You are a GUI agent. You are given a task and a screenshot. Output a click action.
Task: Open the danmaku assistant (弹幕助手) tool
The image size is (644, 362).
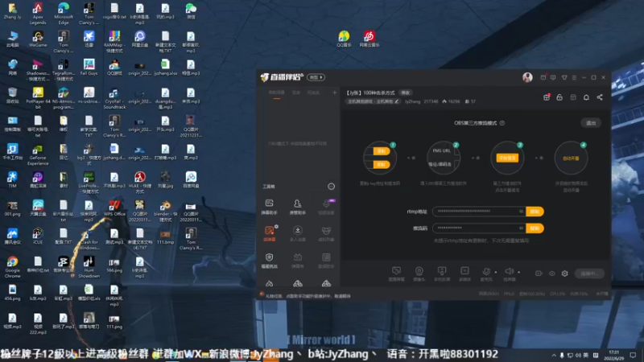[269, 207]
